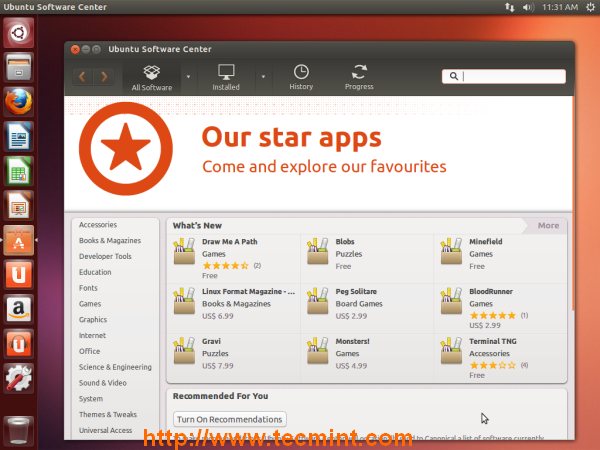Click the Ubuntu Software Center launcher icon
Image resolution: width=600 pixels, height=450 pixels.
pyautogui.click(x=18, y=240)
